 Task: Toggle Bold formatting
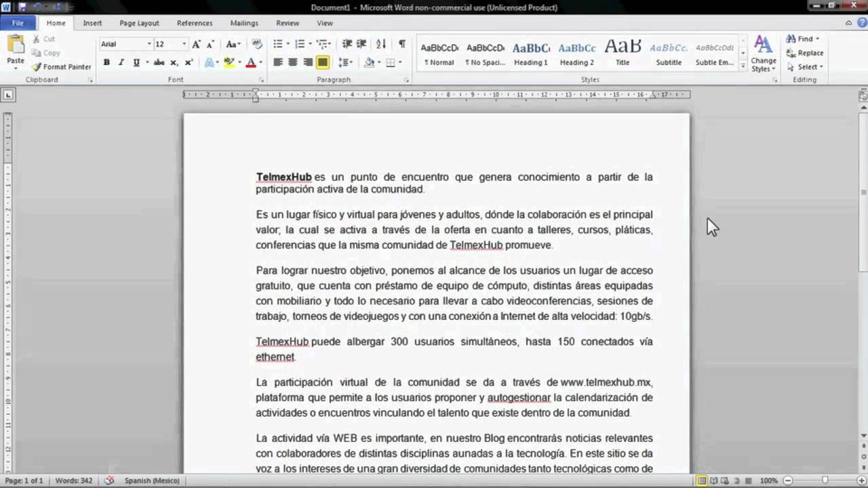[106, 62]
